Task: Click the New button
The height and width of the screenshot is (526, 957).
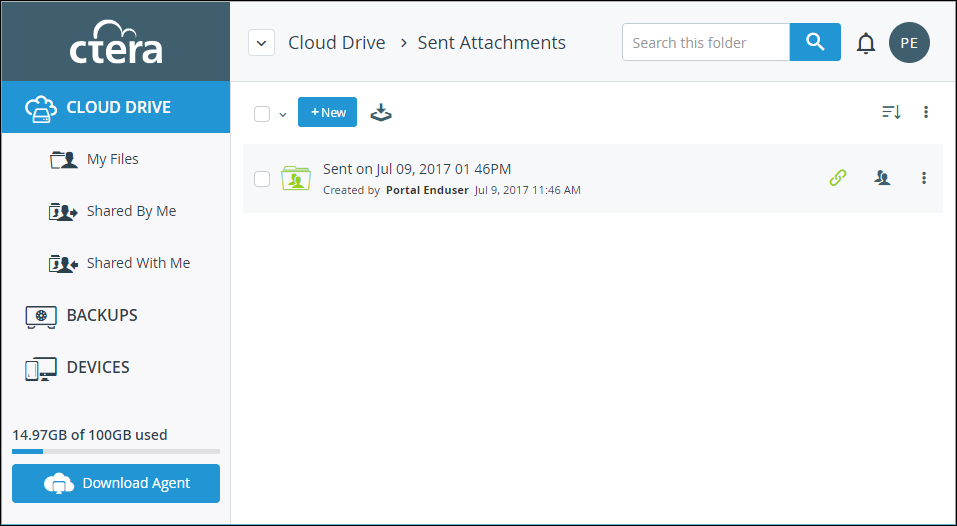Action: click(x=327, y=112)
